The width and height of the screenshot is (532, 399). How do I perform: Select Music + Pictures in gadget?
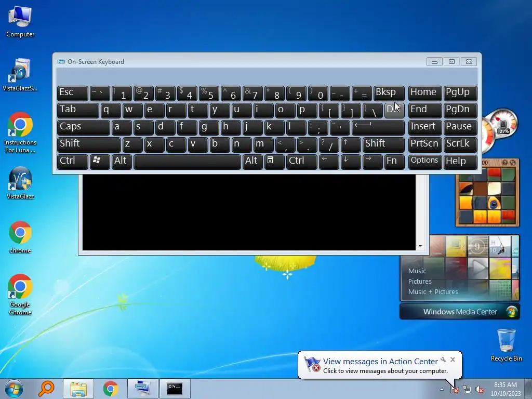(433, 292)
